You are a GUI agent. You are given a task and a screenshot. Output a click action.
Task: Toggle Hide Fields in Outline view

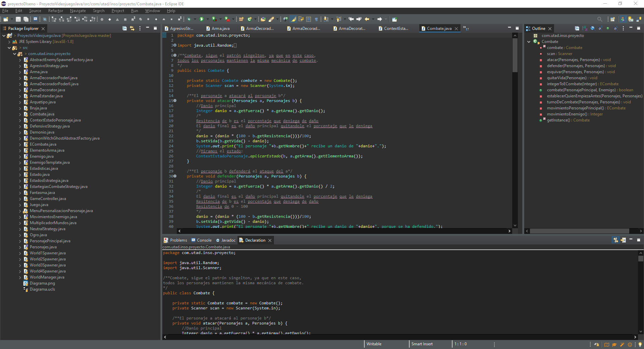click(592, 29)
